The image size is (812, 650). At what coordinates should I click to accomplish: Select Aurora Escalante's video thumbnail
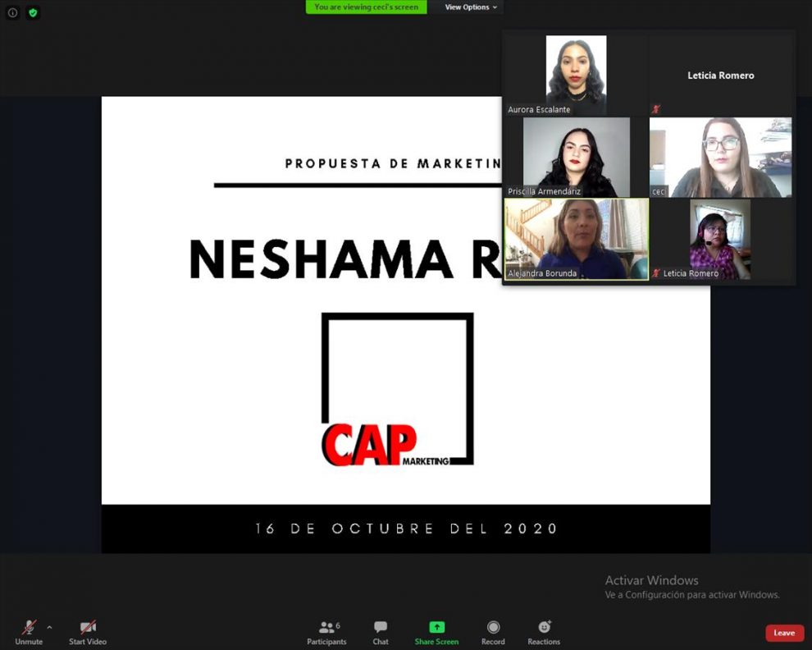(x=576, y=72)
